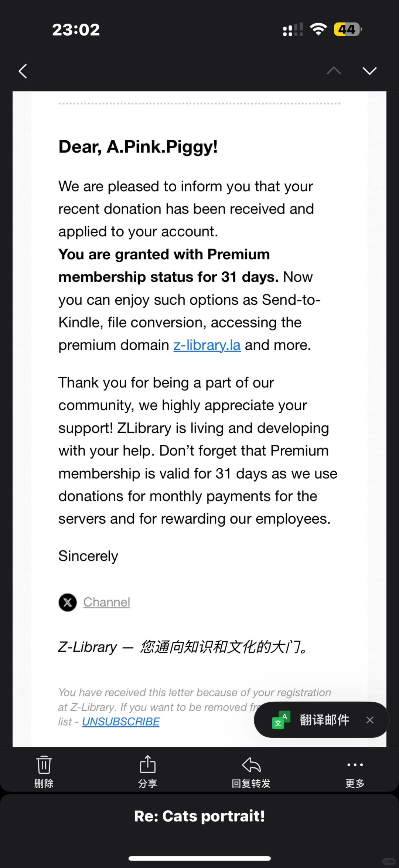
Task: Tap the 翻译邮件 translate mail button
Action: pos(324,720)
